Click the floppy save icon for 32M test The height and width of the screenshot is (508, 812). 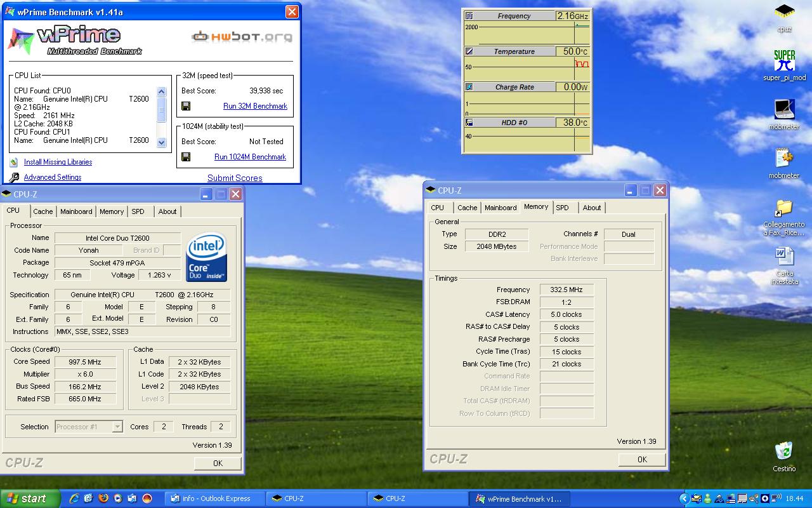pos(186,106)
